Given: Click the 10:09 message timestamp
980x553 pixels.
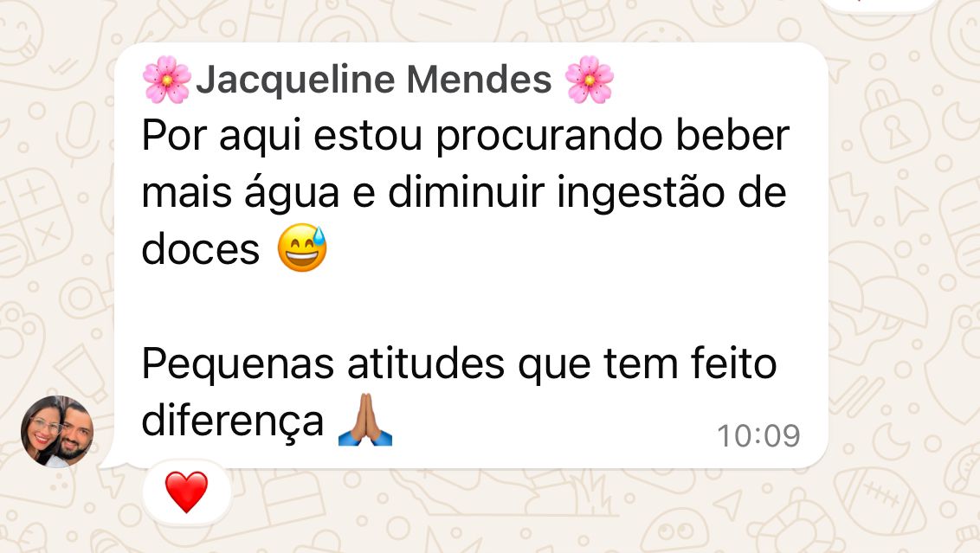Looking at the screenshot, I should (758, 436).
